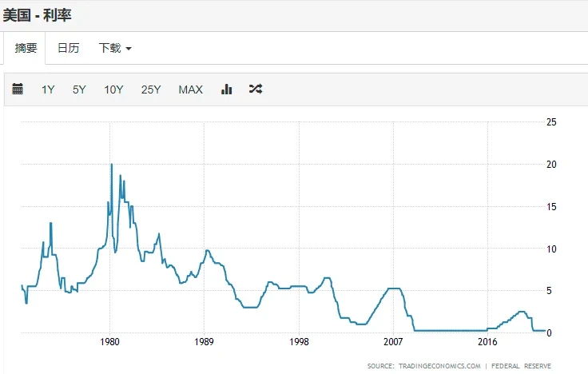Select the 5Y time range

coord(79,90)
